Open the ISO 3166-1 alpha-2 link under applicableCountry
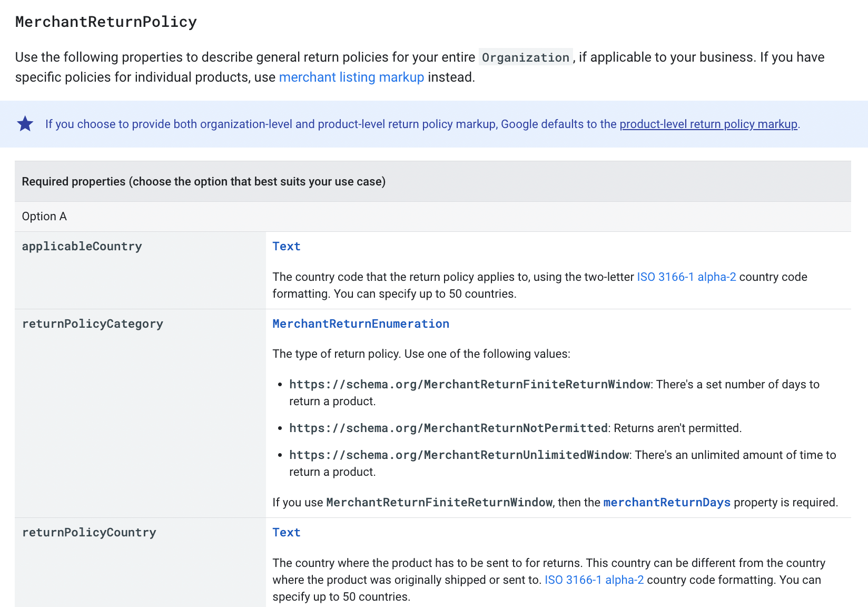The height and width of the screenshot is (607, 868). pyautogui.click(x=686, y=277)
